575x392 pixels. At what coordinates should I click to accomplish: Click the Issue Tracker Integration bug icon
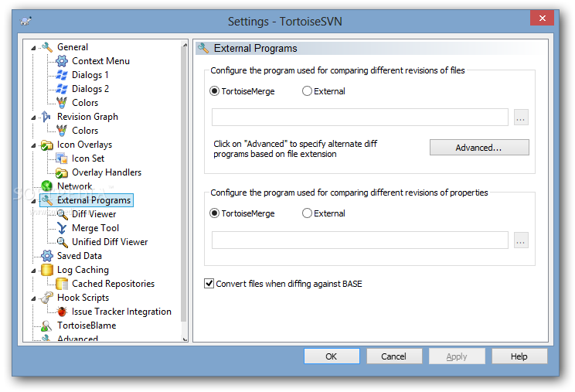62,312
